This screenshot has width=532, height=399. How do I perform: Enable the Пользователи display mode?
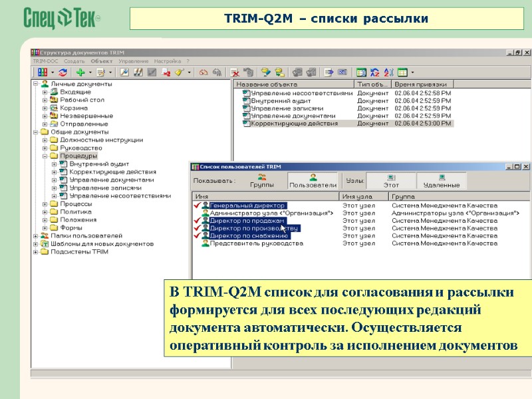coord(314,180)
